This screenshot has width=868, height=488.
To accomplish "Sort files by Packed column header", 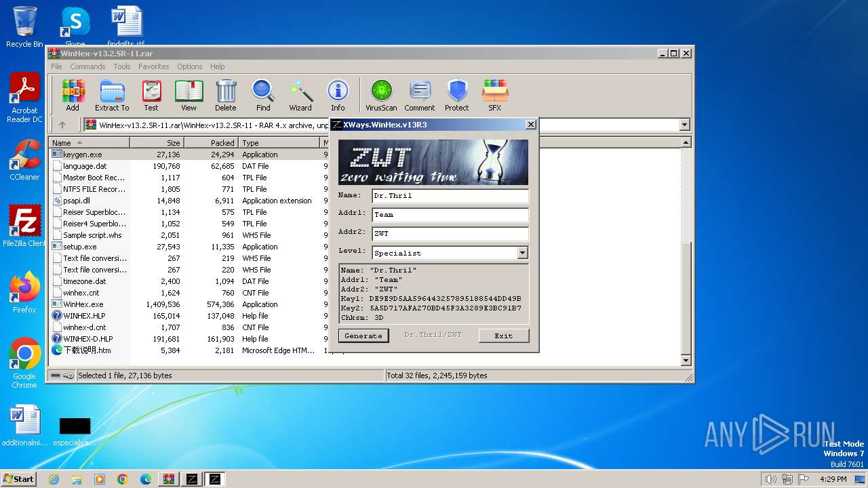I will (211, 143).
